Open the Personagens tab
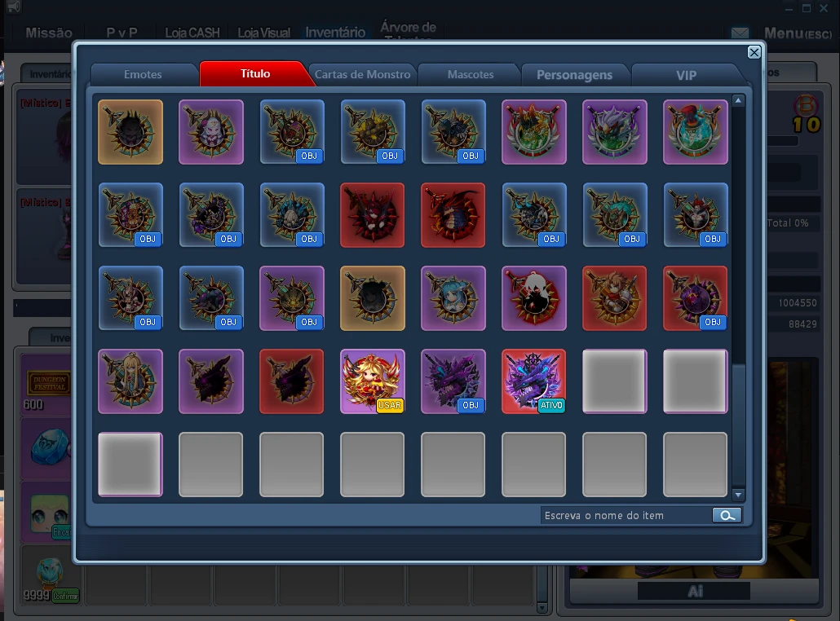Screen dimensions: 840x621 (574, 74)
